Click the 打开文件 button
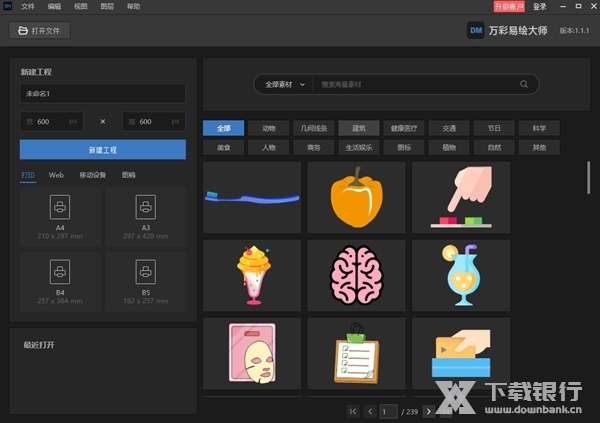 coord(39,31)
